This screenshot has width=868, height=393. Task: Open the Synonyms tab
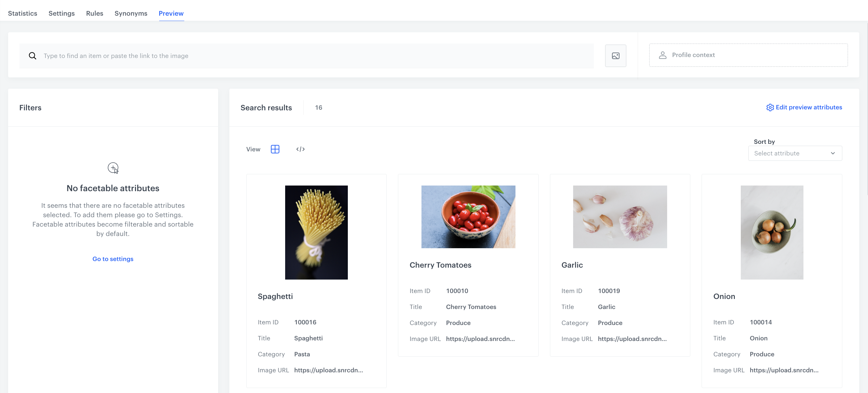tap(131, 13)
